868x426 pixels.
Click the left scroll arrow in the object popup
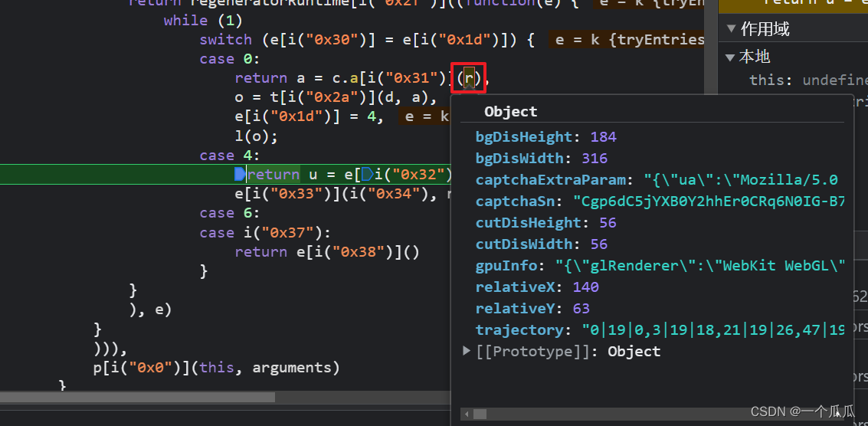click(x=467, y=414)
